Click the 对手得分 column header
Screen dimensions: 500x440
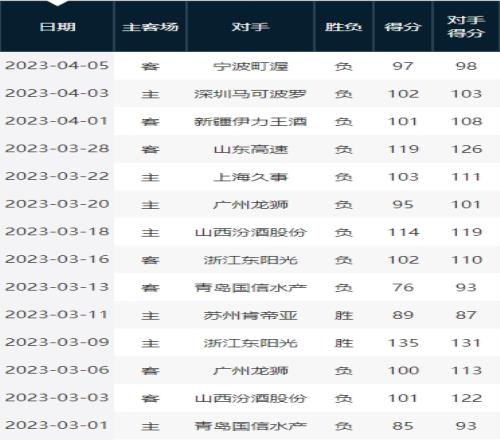pyautogui.click(x=466, y=27)
